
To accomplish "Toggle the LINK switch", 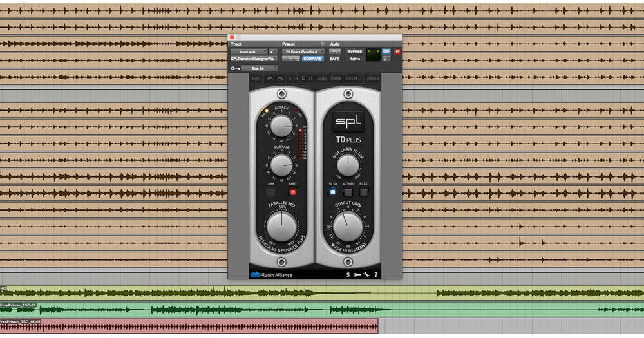I will [270, 192].
